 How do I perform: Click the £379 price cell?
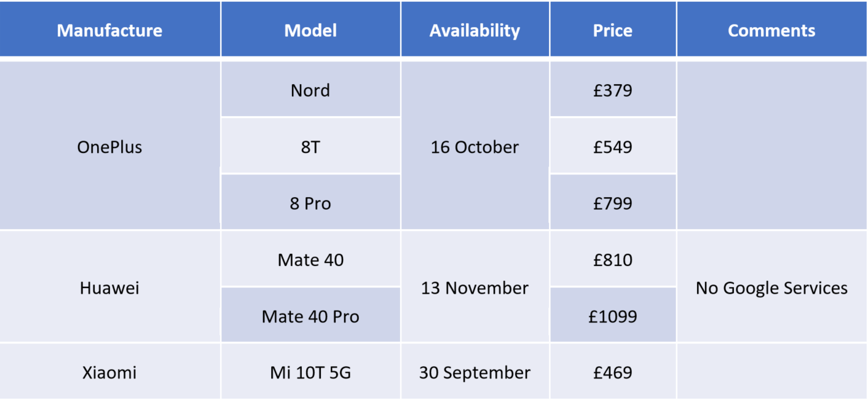tap(613, 89)
